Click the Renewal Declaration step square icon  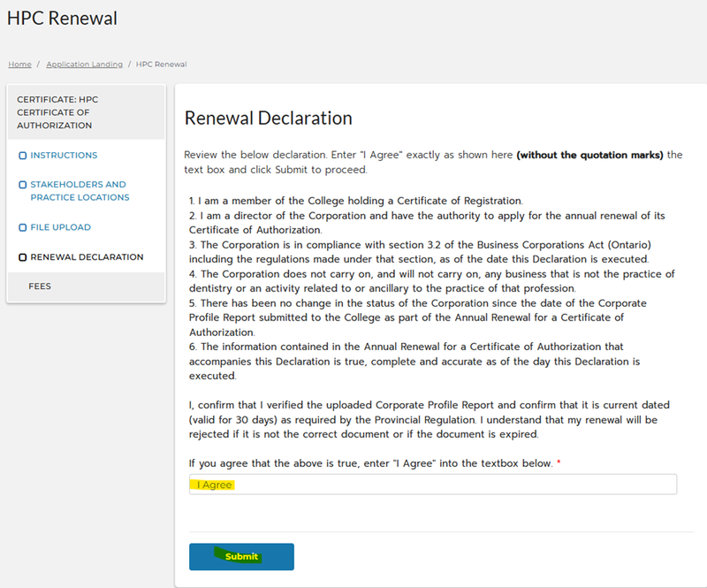coord(23,257)
